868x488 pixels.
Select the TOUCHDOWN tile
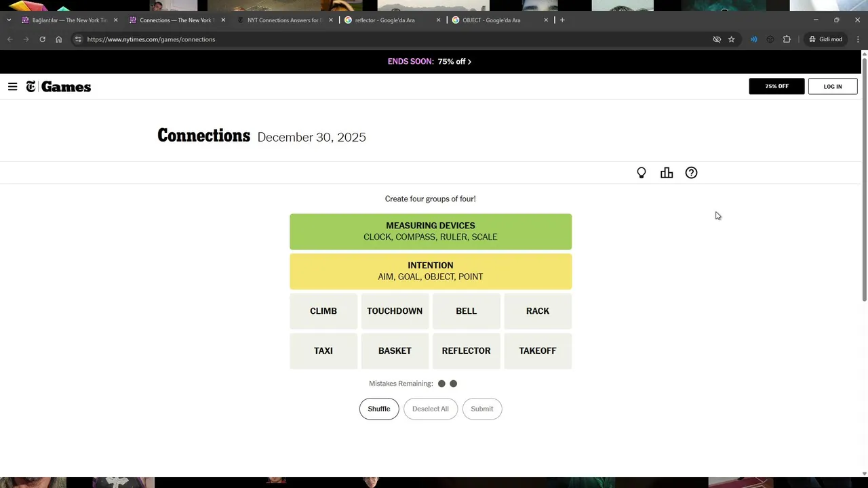395,311
